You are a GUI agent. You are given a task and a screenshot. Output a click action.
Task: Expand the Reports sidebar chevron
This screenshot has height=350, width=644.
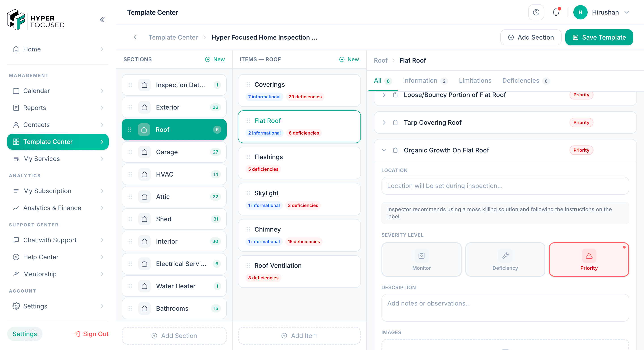(x=102, y=108)
